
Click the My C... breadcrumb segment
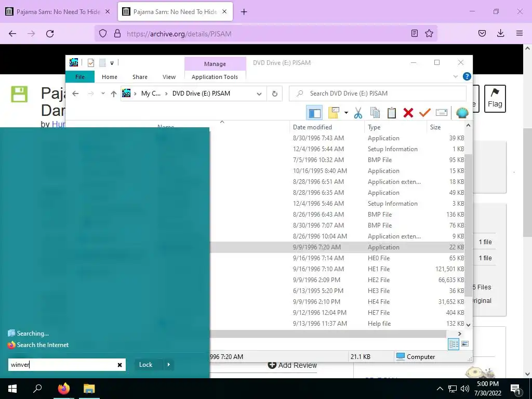(151, 94)
